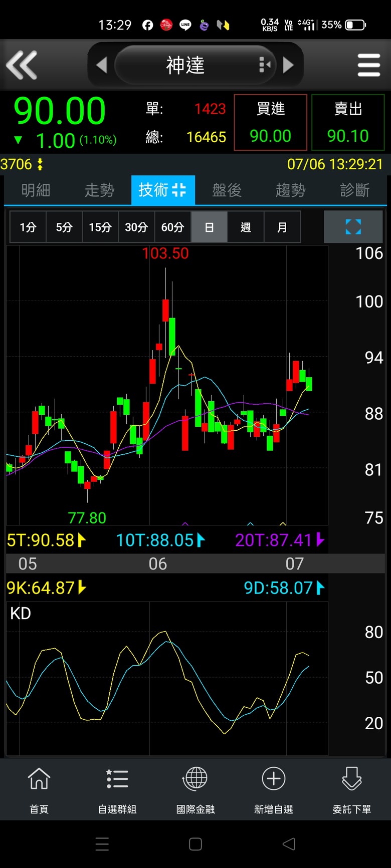Open stock selector icon beside 神達
This screenshot has height=868, width=391.
[264, 65]
